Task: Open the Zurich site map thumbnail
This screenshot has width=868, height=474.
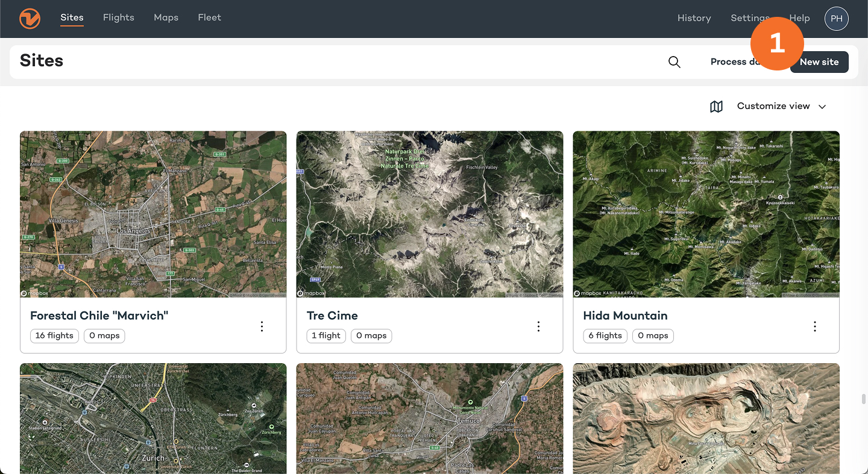Action: [x=153, y=419]
